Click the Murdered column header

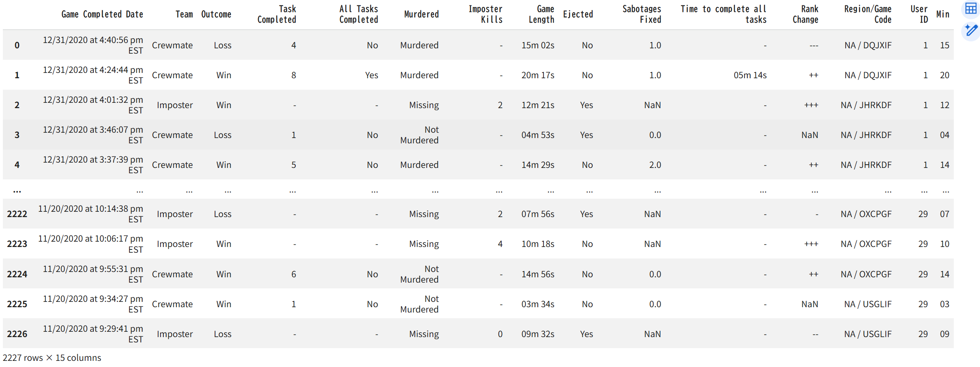[x=421, y=14]
